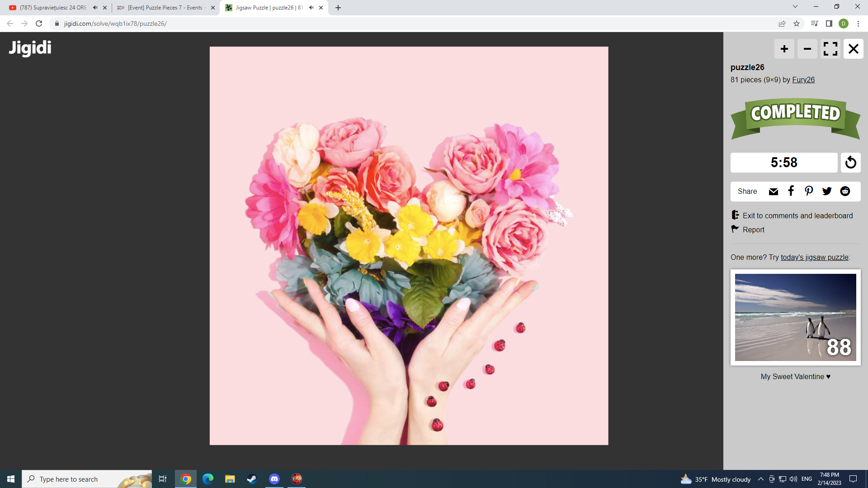
Task: Open Chrome from the taskbar
Action: coord(186,479)
